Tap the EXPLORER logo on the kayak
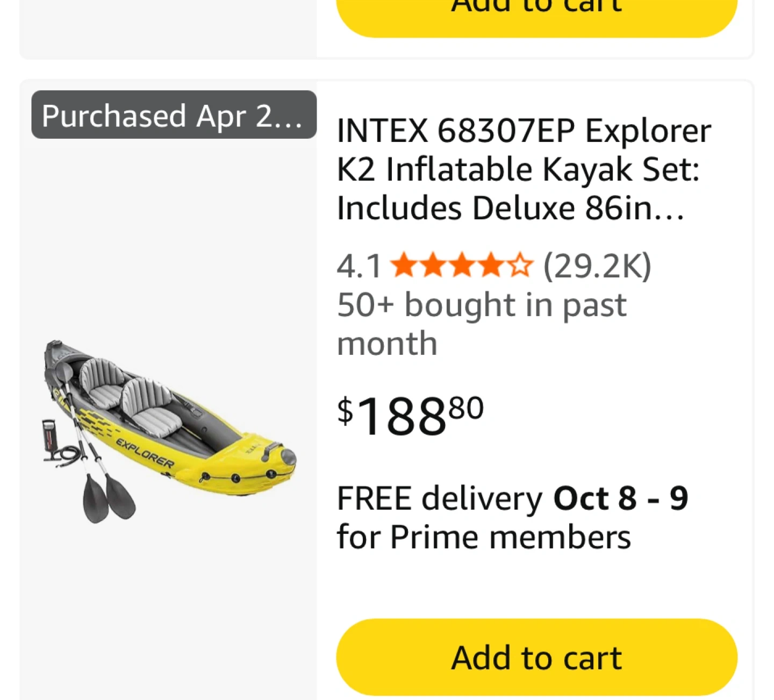 point(145,453)
